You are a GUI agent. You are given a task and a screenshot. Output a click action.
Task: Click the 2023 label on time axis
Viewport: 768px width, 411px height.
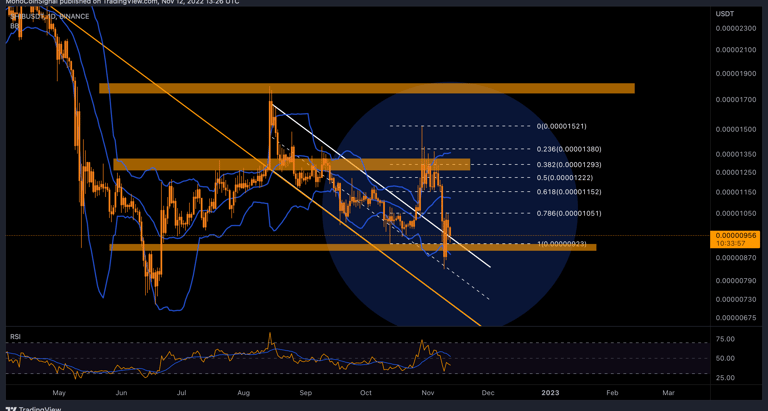[550, 393]
